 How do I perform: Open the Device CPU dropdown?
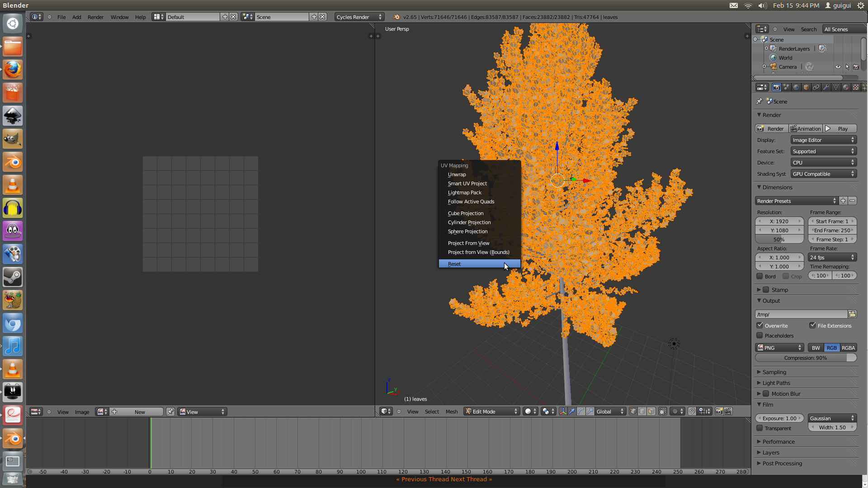pos(823,163)
